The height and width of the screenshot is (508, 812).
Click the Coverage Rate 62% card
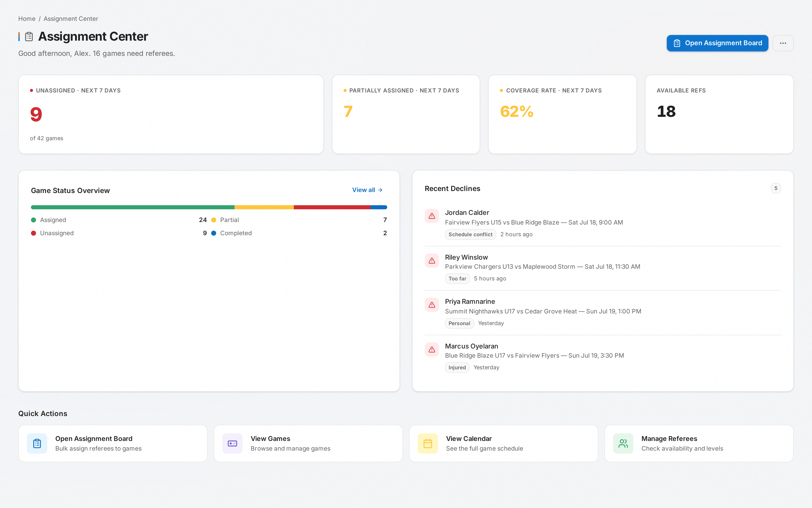coord(562,114)
